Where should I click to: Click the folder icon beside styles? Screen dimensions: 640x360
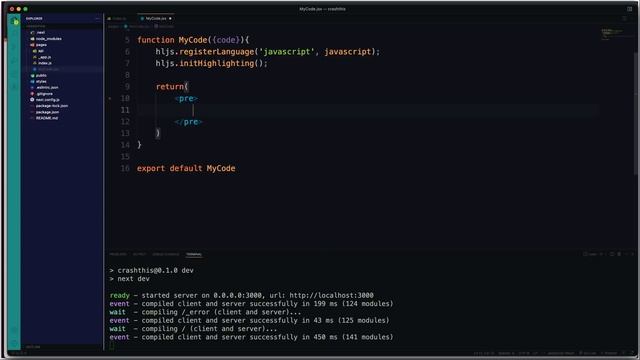32,81
